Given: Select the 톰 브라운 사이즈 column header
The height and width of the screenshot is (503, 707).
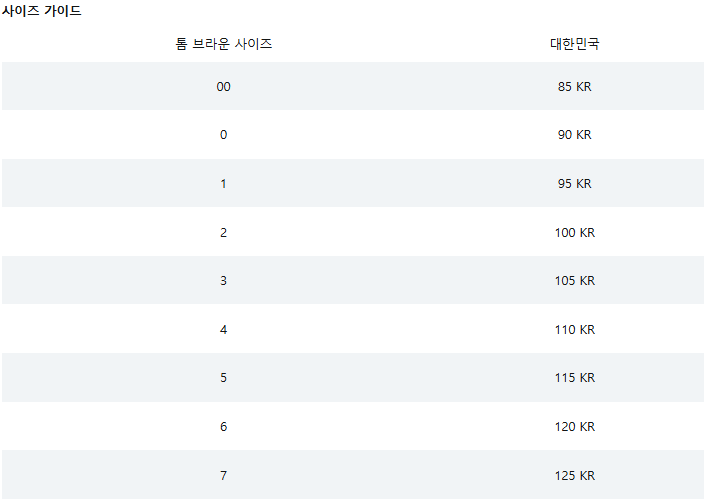Looking at the screenshot, I should tap(224, 44).
